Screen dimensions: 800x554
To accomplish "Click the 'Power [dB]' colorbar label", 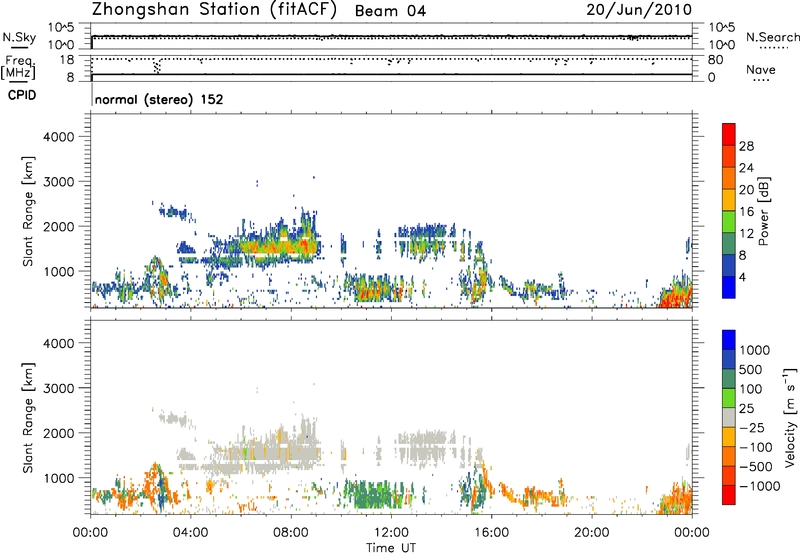I will click(763, 211).
